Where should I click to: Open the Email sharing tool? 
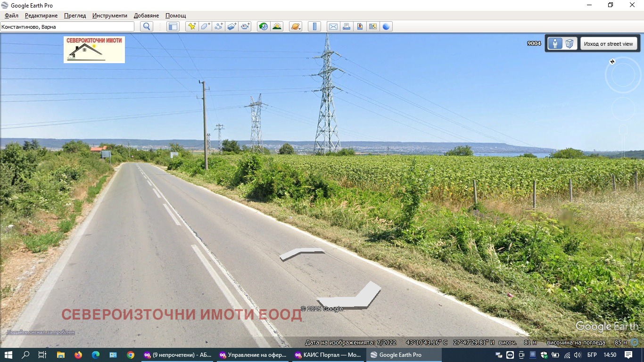tap(333, 26)
